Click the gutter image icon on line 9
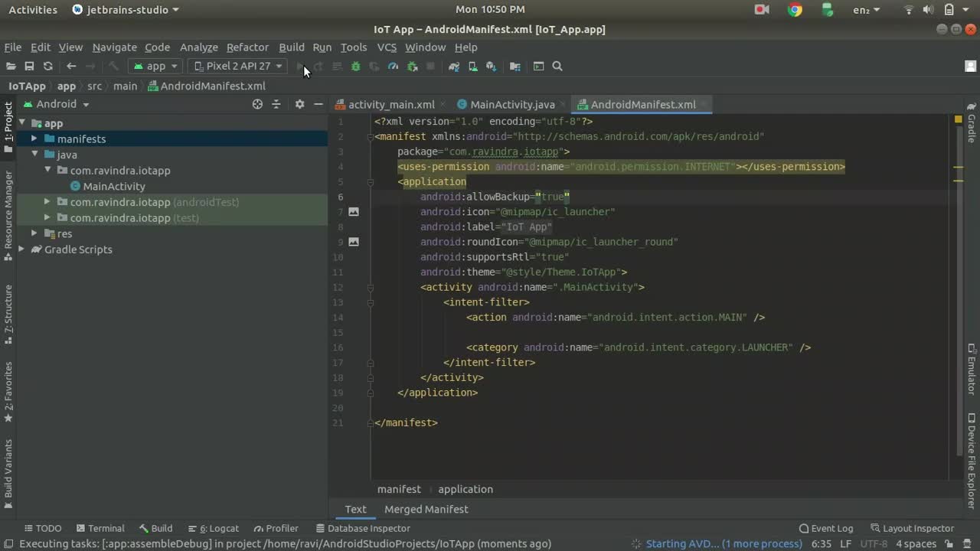The image size is (980, 551). pos(354,241)
